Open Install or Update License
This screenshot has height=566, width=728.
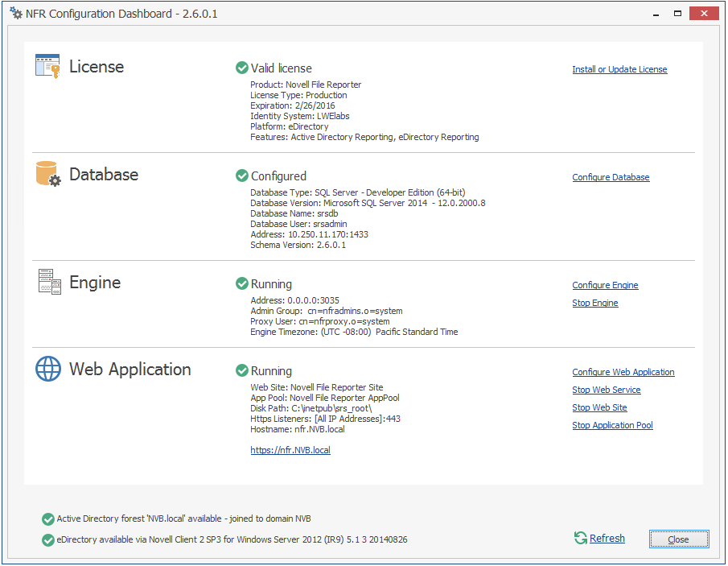coord(619,69)
